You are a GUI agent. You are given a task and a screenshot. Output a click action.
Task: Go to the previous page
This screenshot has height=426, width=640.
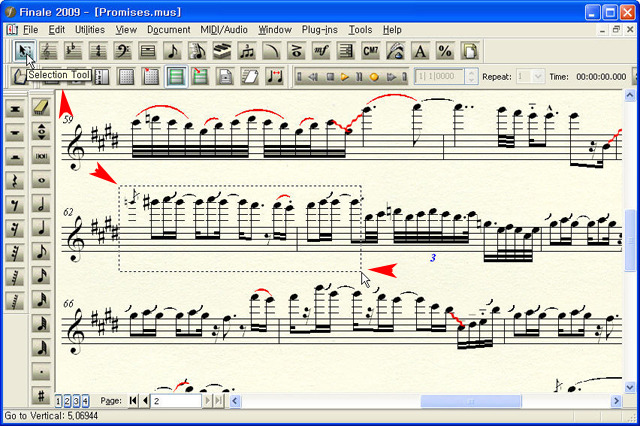144,401
